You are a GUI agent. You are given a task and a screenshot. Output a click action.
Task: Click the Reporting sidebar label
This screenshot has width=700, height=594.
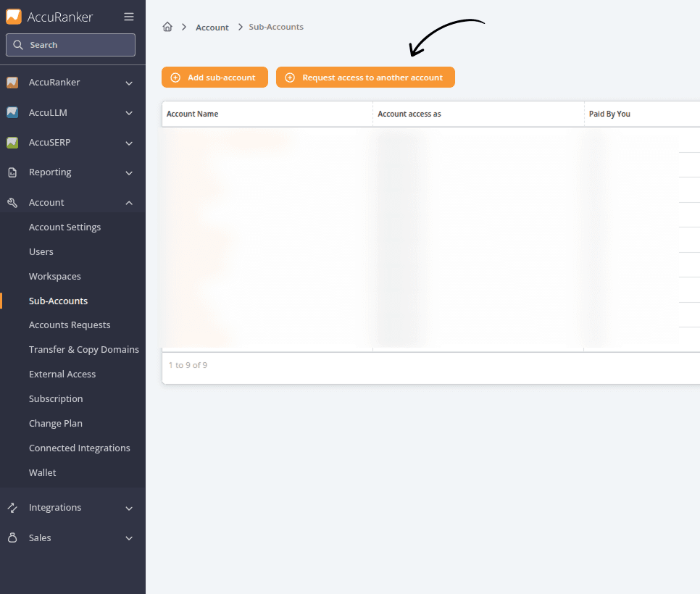pyautogui.click(x=50, y=172)
